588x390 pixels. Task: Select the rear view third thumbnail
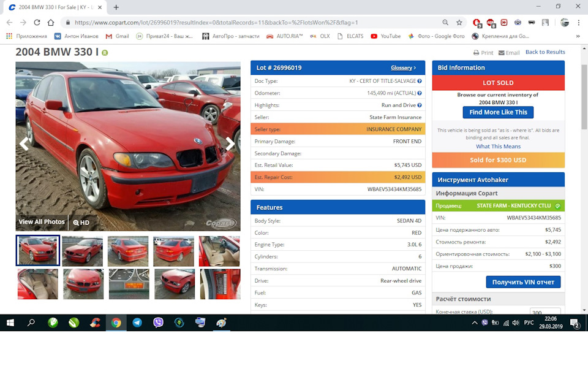coord(128,251)
